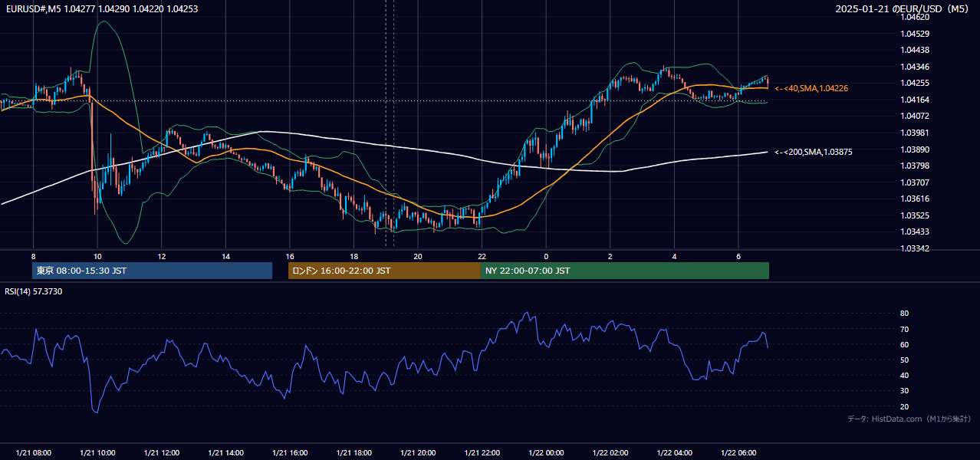980x460 pixels.
Task: Click the 1.04438 price axis label
Action: [x=916, y=50]
